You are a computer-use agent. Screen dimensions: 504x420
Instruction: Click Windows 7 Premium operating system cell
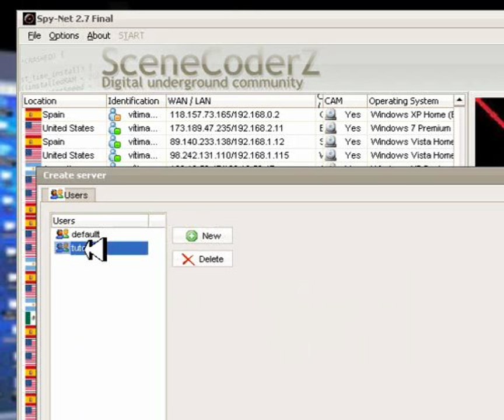pyautogui.click(x=411, y=128)
